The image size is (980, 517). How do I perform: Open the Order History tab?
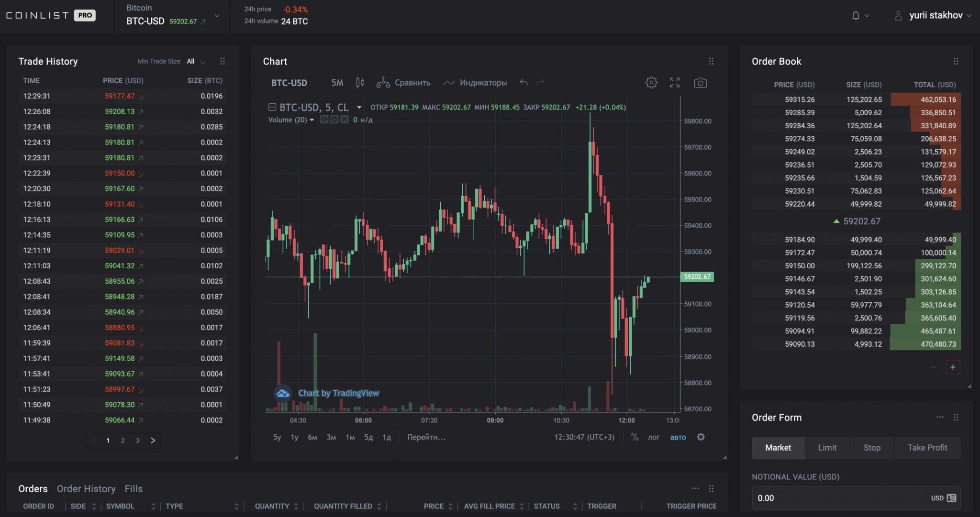pyautogui.click(x=86, y=489)
